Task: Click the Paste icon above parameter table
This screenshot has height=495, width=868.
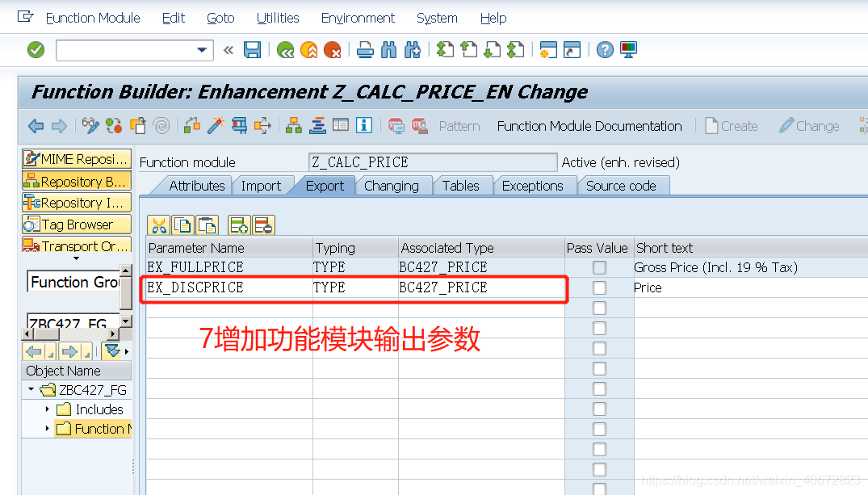Action: click(207, 226)
